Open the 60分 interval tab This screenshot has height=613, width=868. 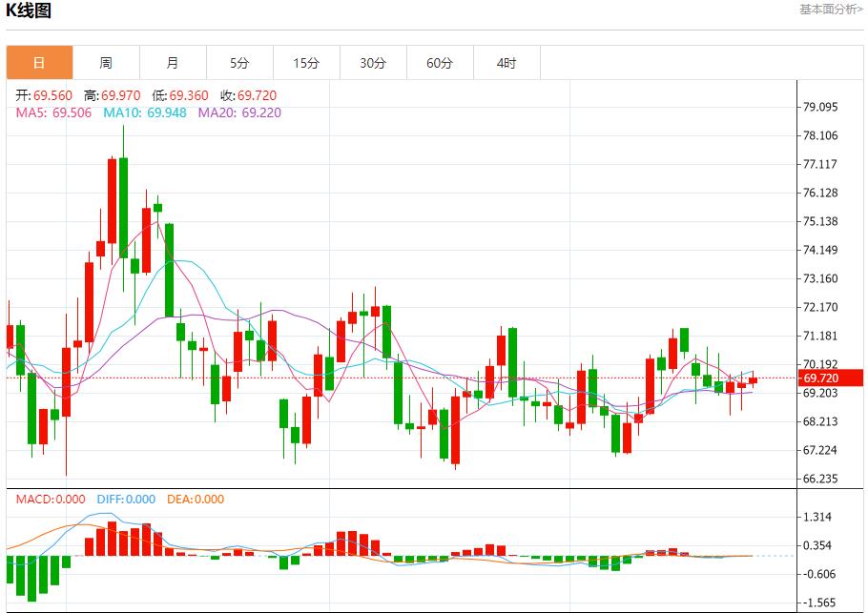coord(440,63)
